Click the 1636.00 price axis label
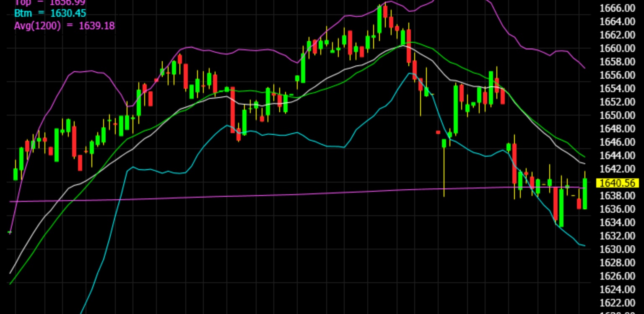Screen dimensions: 644x314 (618, 209)
